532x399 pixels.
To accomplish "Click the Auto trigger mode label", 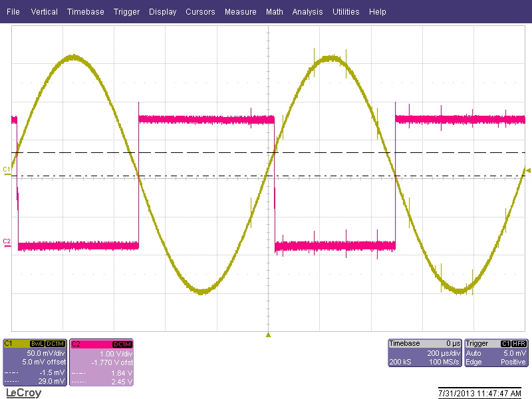I will click(473, 353).
